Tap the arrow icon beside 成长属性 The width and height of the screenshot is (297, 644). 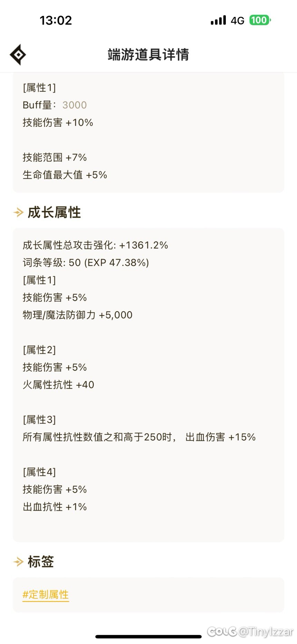point(18,212)
